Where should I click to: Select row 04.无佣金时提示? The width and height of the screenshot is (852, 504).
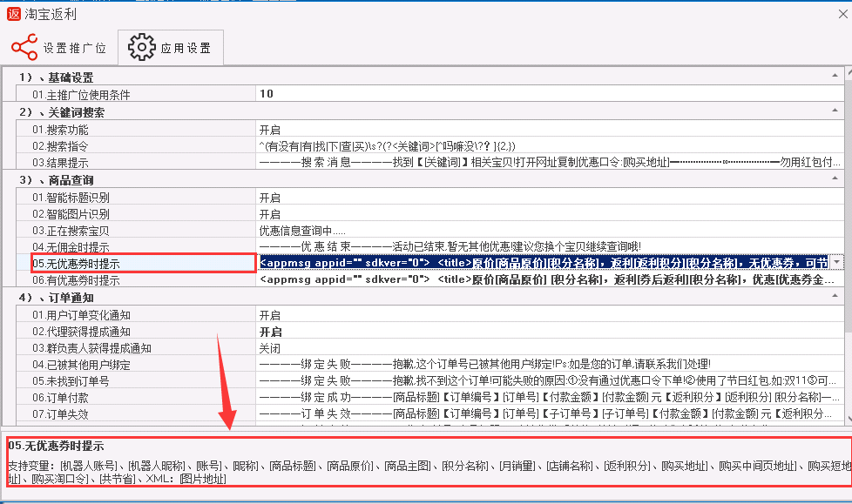[x=136, y=247]
